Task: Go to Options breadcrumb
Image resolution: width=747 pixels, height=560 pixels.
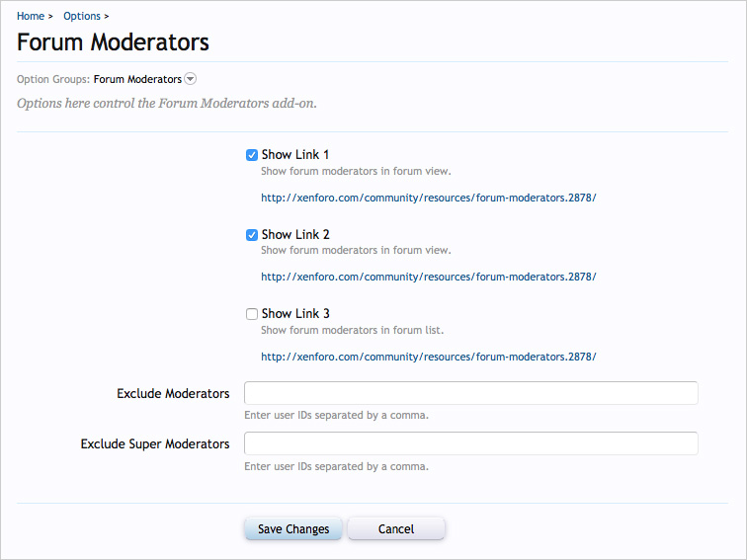Action: [x=82, y=16]
